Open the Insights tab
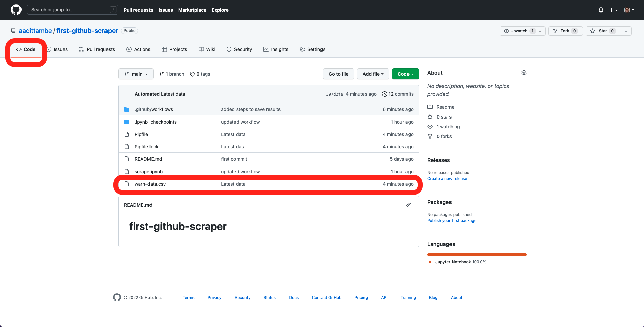The height and width of the screenshot is (327, 644). (276, 49)
